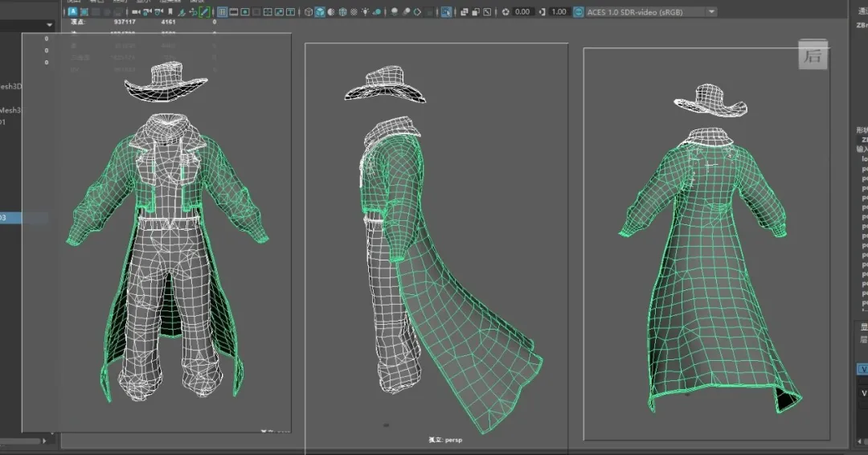Click the checkered Textured display icon
The image size is (868, 455).
coord(354,11)
